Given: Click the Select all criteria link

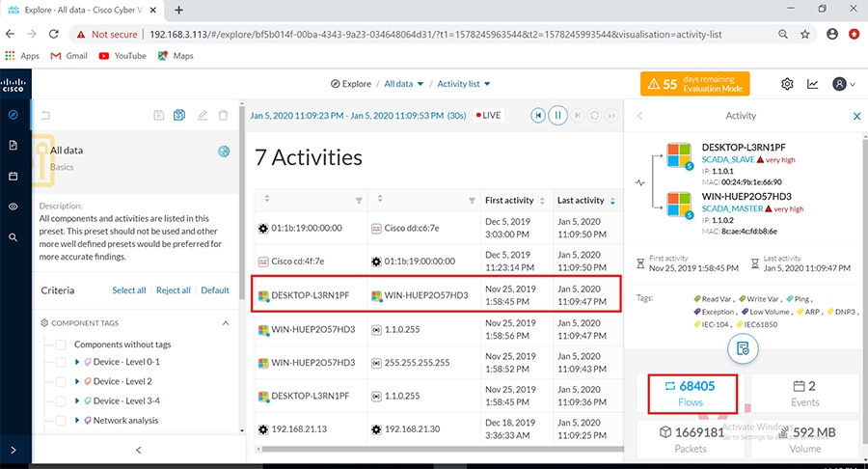Looking at the screenshot, I should coord(129,290).
